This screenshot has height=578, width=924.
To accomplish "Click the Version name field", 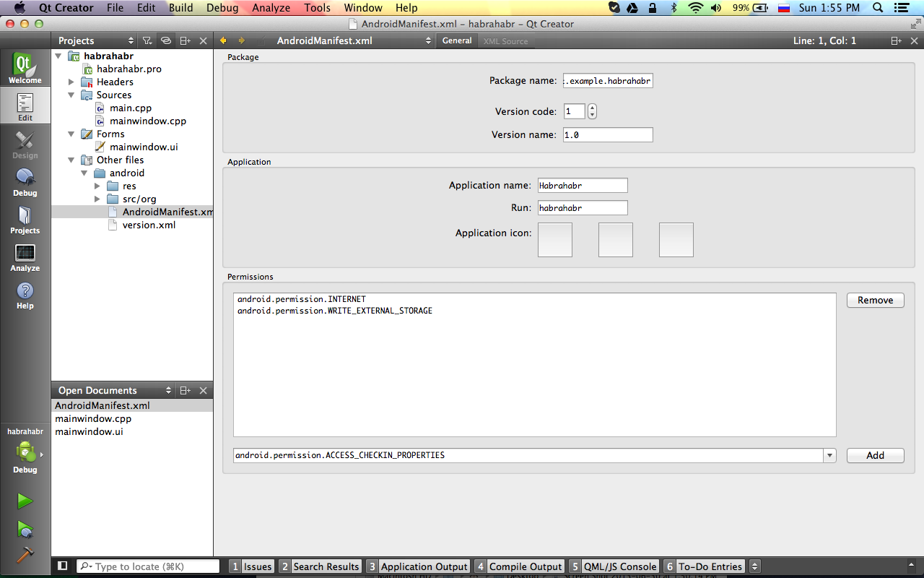I will click(x=608, y=135).
